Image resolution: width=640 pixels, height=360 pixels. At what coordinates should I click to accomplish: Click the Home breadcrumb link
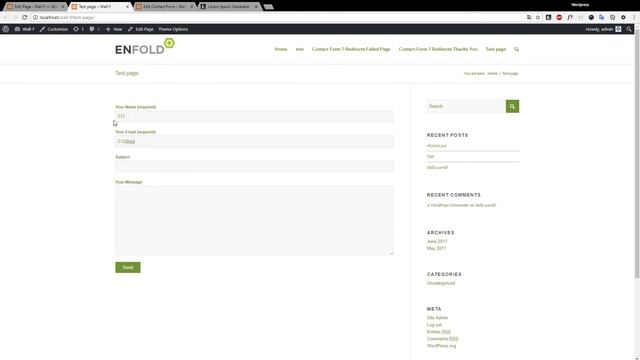click(492, 73)
